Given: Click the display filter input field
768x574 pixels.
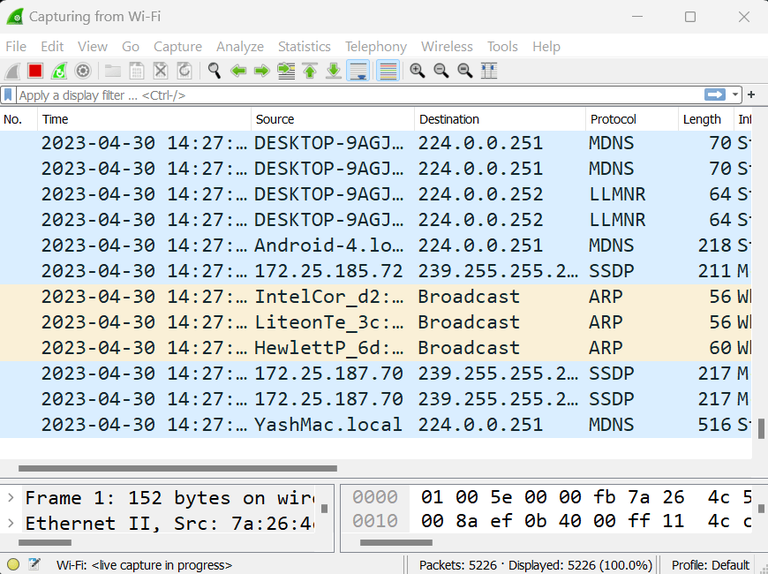Looking at the screenshot, I should (x=360, y=95).
